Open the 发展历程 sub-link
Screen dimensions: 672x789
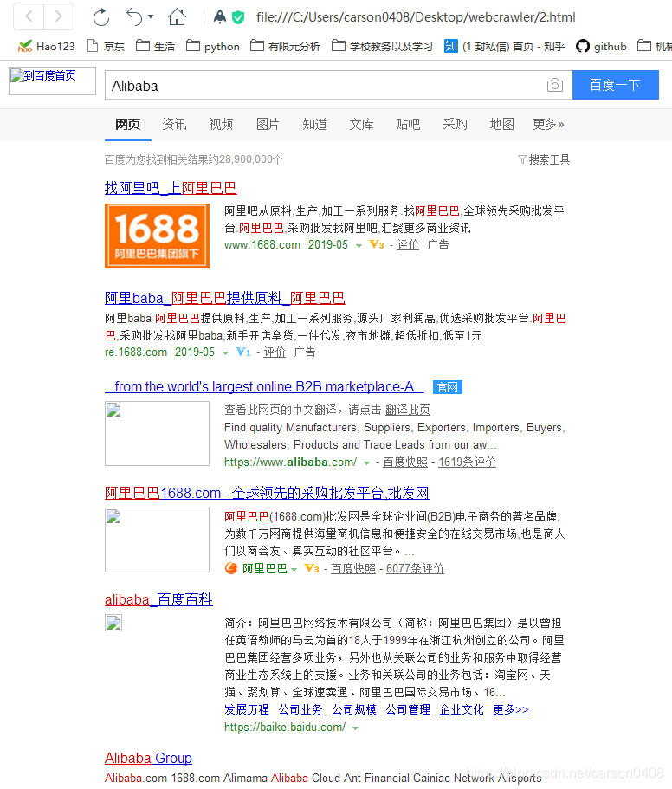pyautogui.click(x=247, y=709)
